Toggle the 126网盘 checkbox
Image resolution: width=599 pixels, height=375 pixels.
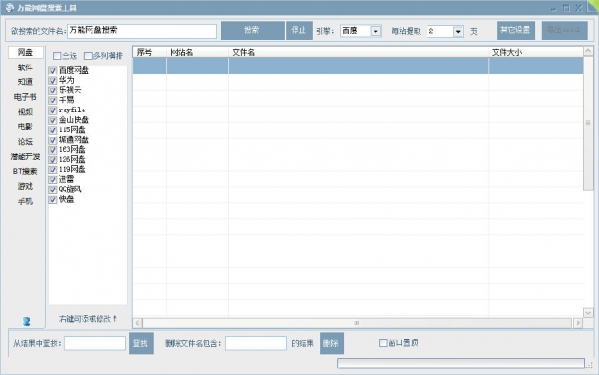pos(53,160)
